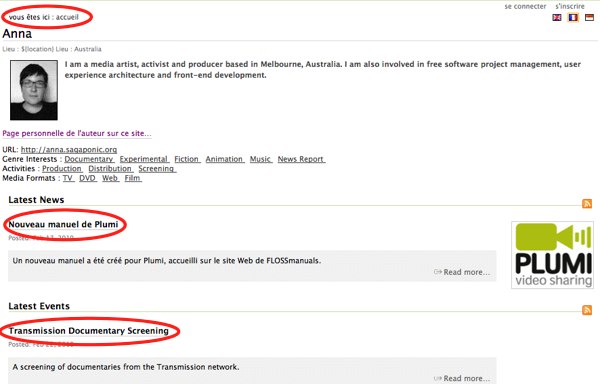Click the 'Latest News' section heading
This screenshot has width=600, height=384.
click(x=36, y=200)
